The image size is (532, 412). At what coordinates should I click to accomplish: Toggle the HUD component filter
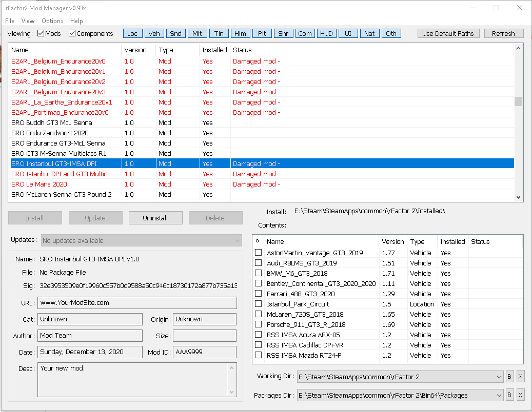[326, 33]
